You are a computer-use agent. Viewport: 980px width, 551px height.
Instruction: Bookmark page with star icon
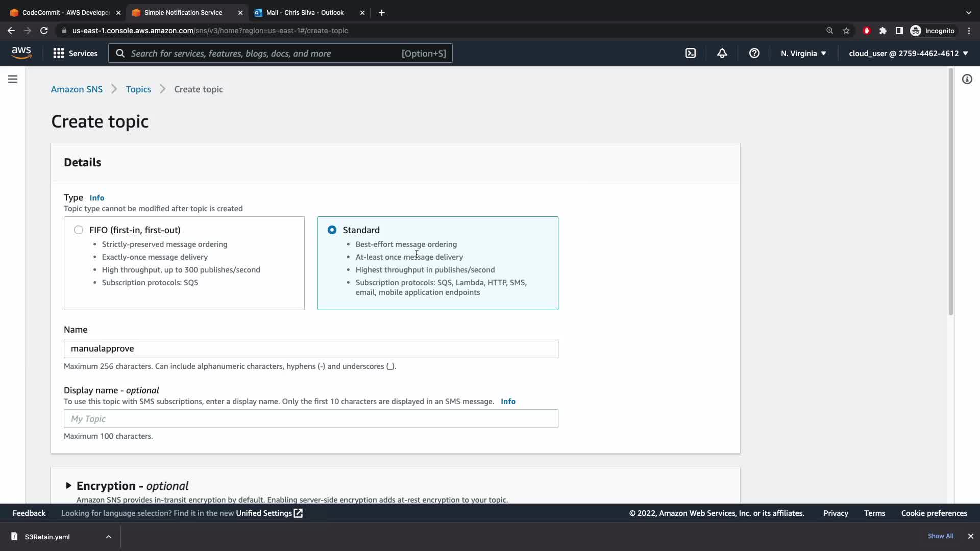tap(846, 31)
